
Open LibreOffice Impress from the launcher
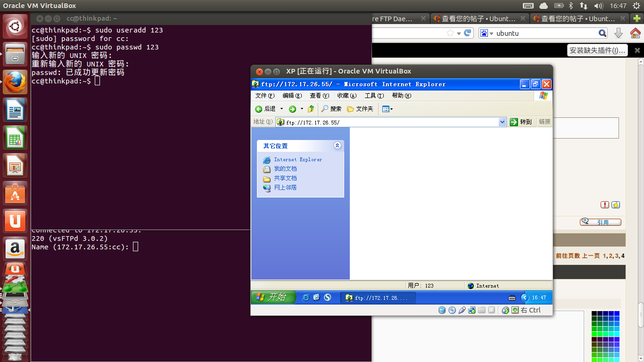[x=15, y=165]
